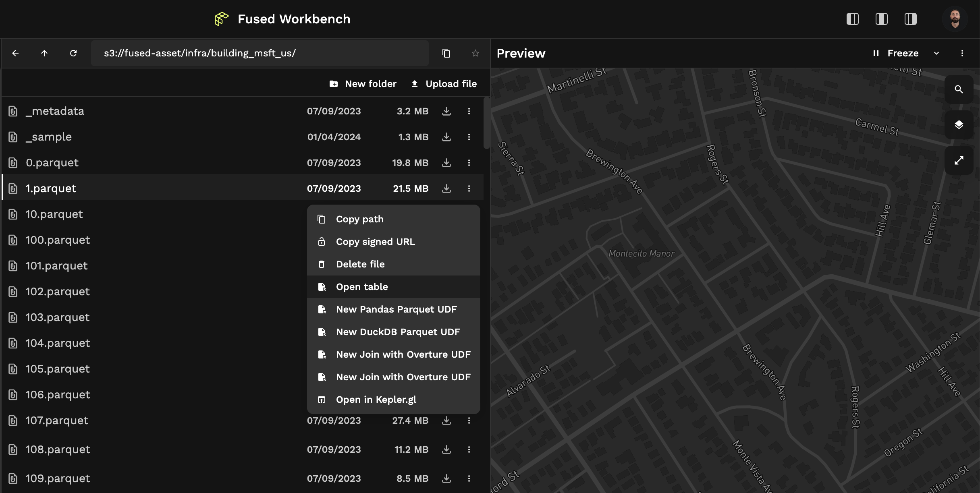Open the Preview panel kebab menu
Screen dimensions: 980x493
click(962, 53)
